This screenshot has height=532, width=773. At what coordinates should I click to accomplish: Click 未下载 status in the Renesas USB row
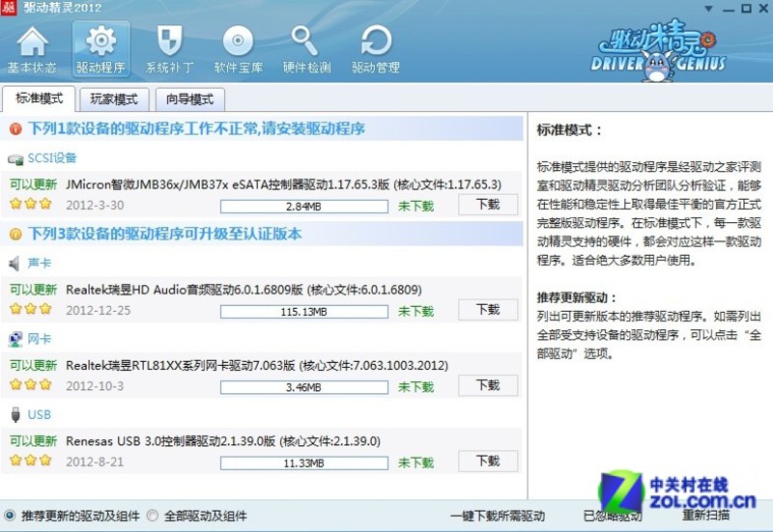click(416, 463)
